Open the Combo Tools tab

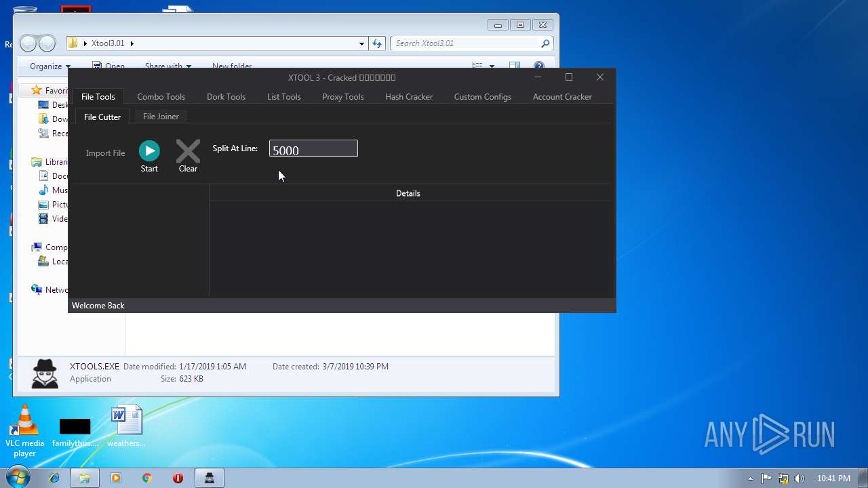(x=161, y=97)
